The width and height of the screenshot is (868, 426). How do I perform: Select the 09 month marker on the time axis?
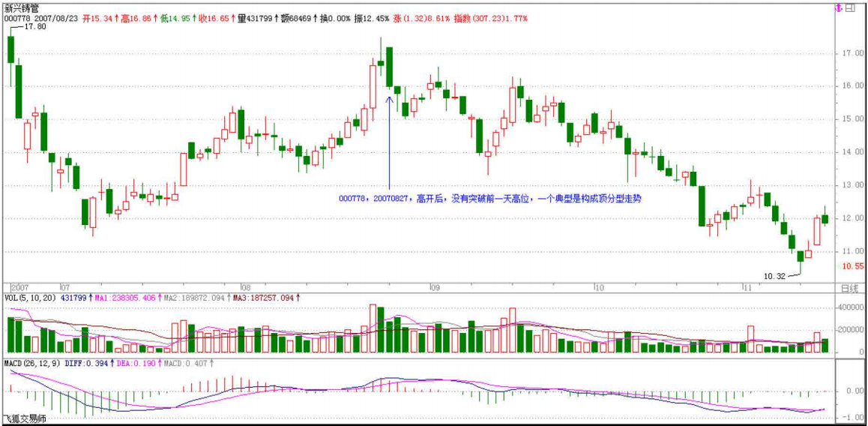coord(435,287)
